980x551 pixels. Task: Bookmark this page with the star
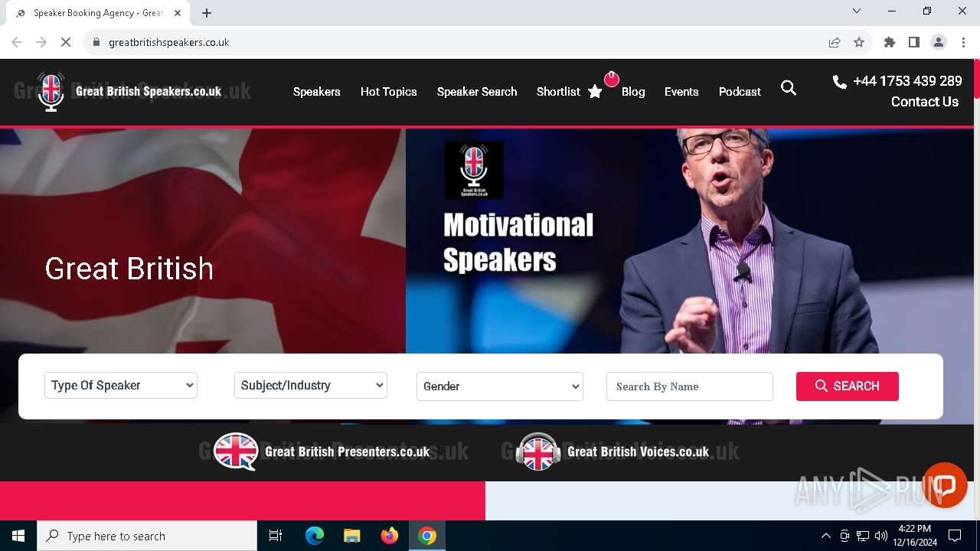[x=859, y=42]
